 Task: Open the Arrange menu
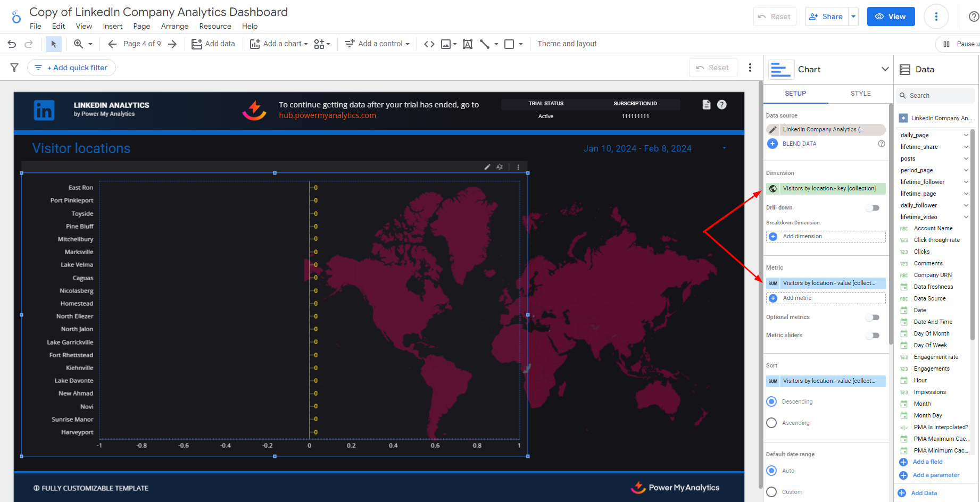tap(175, 26)
